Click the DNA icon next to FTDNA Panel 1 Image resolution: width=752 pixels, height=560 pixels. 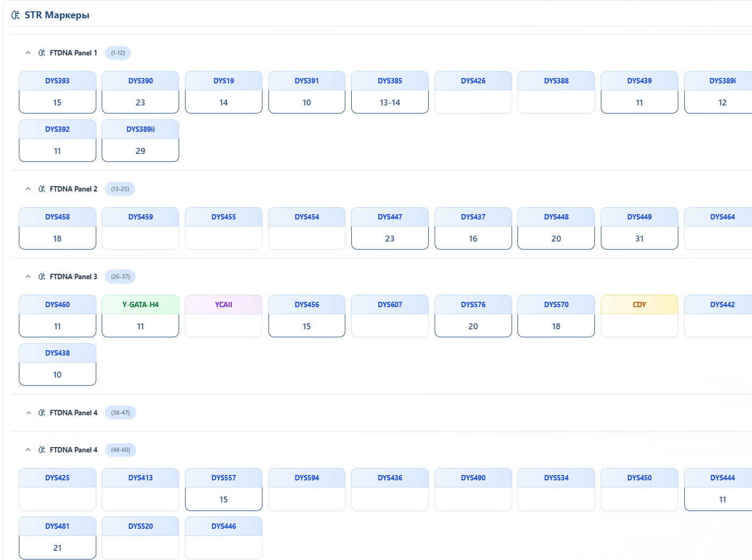click(x=42, y=53)
